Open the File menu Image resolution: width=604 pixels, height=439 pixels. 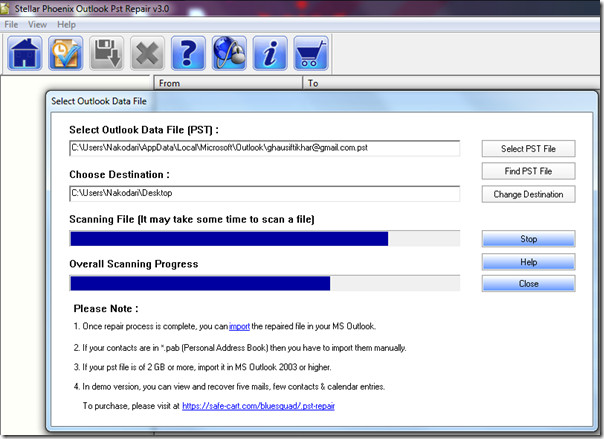pos(11,25)
